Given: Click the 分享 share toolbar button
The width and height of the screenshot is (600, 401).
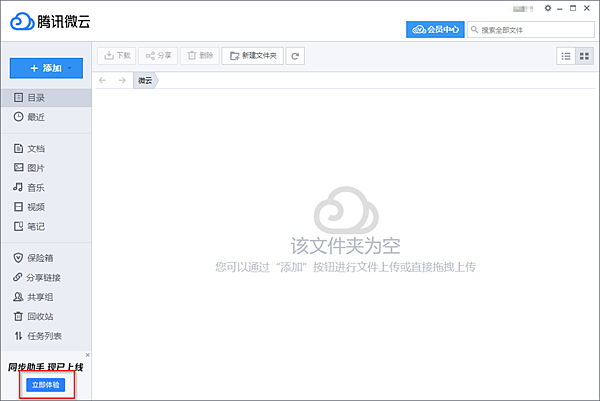Looking at the screenshot, I should tap(158, 56).
